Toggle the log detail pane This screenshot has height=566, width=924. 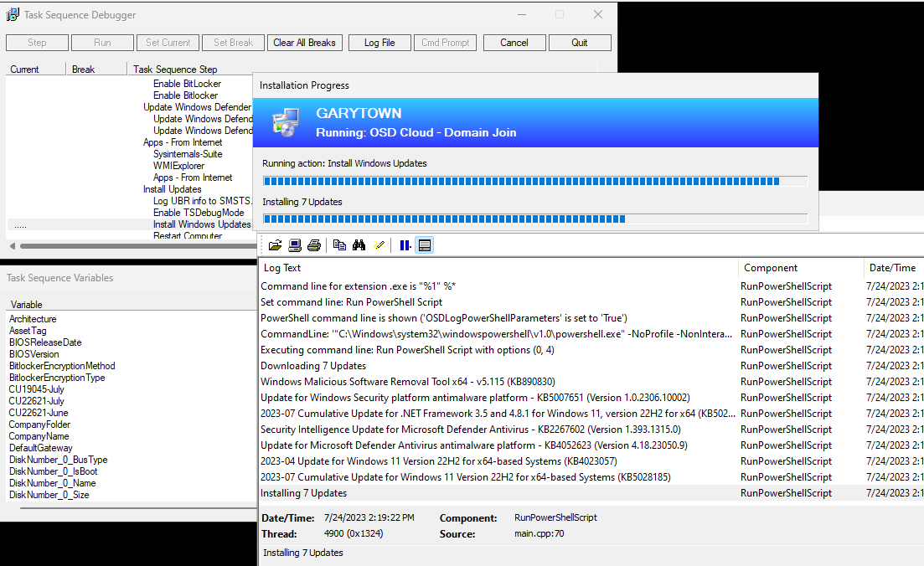pyautogui.click(x=425, y=244)
